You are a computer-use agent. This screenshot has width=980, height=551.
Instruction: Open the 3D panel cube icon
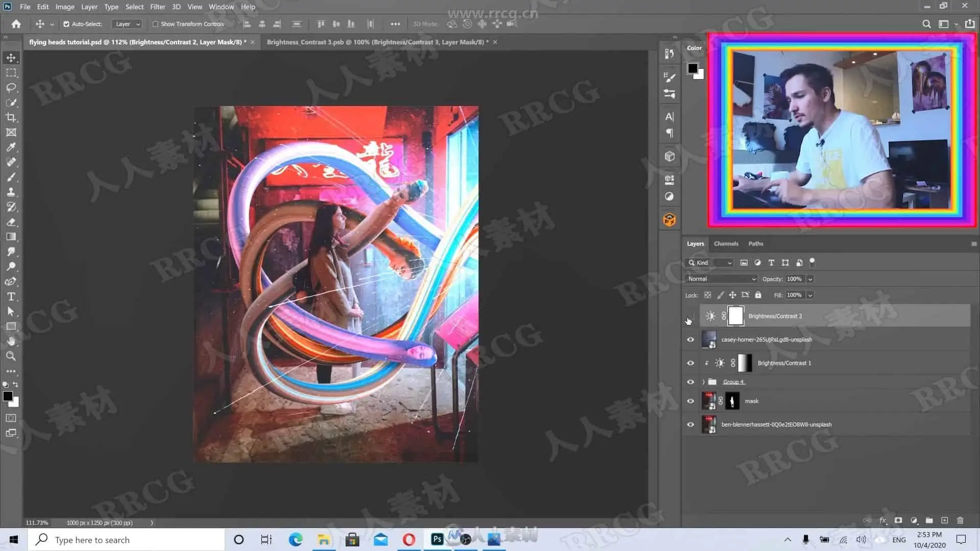pyautogui.click(x=670, y=157)
